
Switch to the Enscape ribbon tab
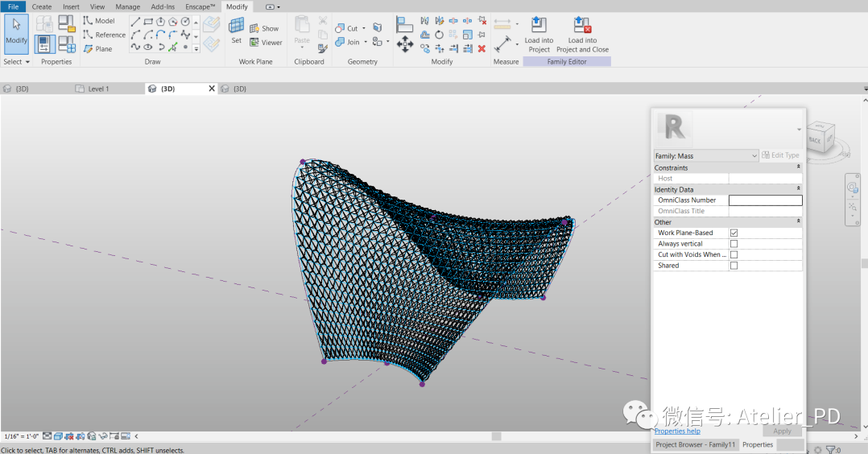click(x=200, y=6)
